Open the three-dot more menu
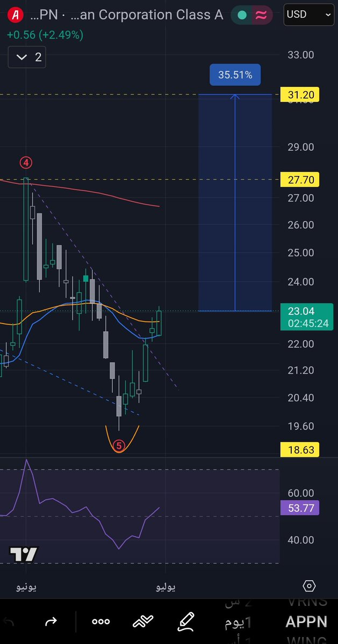 101,622
